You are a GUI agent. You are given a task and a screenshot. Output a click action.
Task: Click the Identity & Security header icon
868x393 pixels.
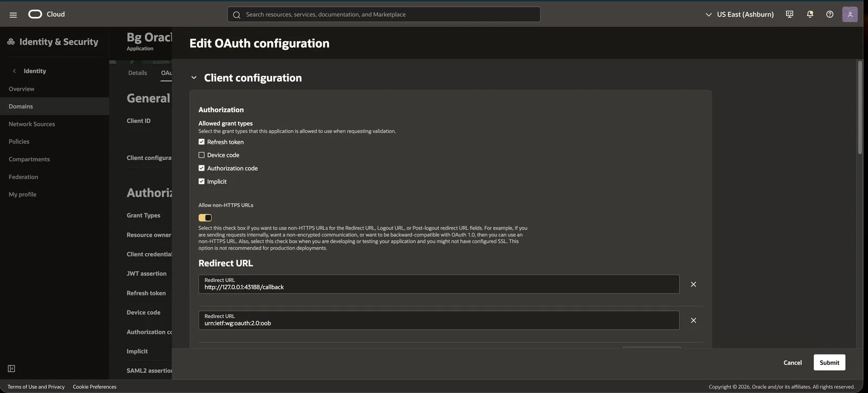coord(11,42)
